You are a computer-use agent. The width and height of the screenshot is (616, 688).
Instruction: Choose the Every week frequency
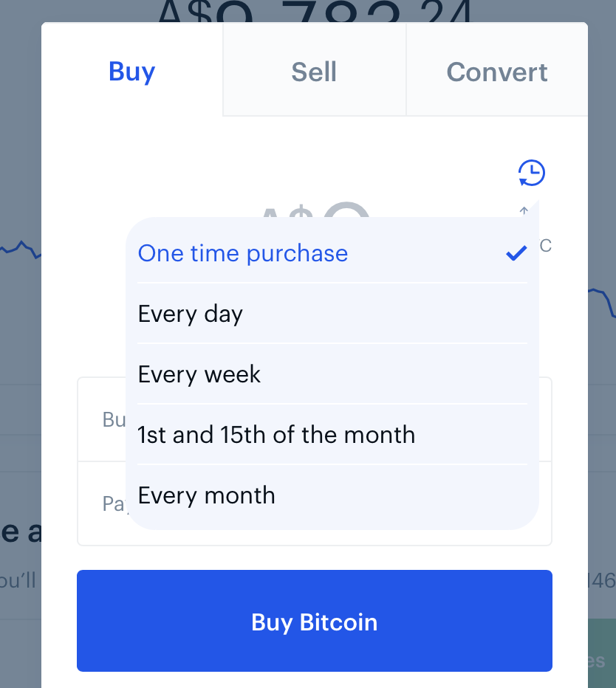pyautogui.click(x=332, y=374)
